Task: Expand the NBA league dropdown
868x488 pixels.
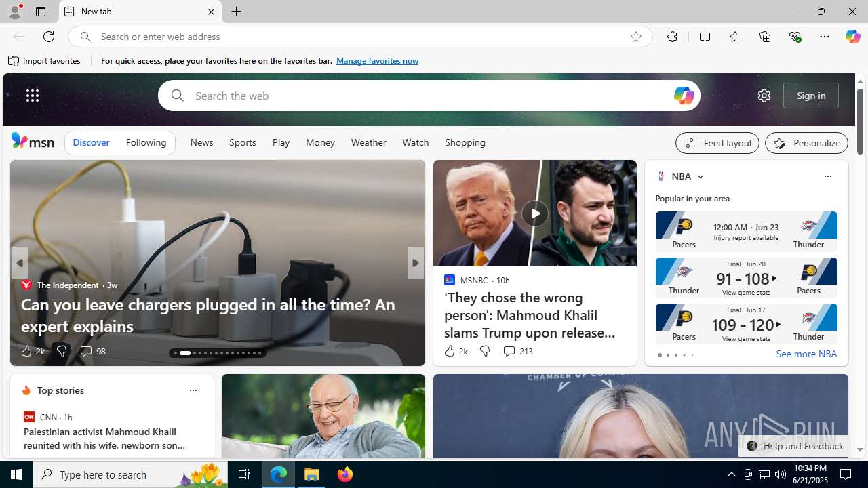Action: [x=700, y=176]
